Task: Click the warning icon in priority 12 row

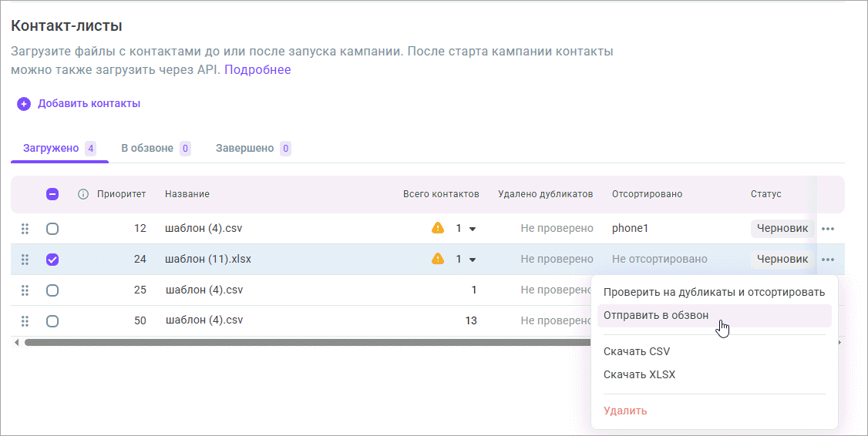Action: click(x=438, y=229)
